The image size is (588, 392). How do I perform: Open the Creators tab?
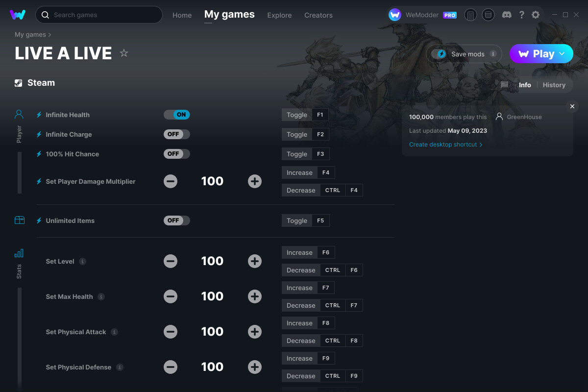[x=318, y=15]
